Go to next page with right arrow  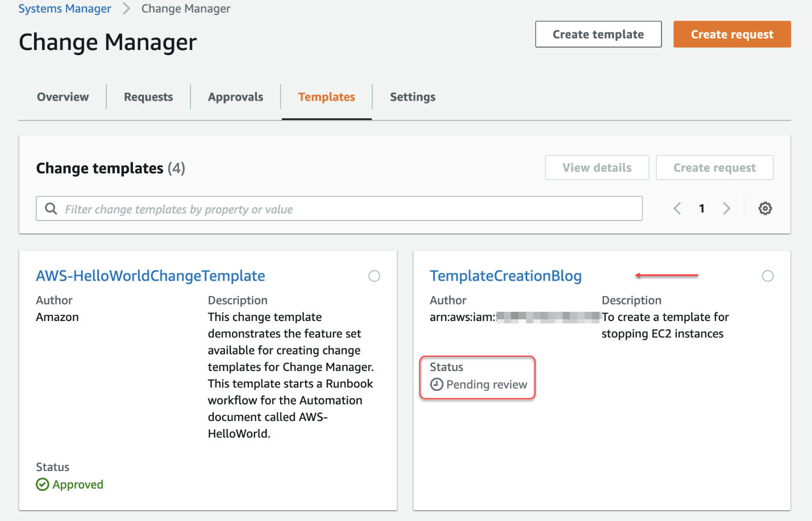tap(727, 209)
